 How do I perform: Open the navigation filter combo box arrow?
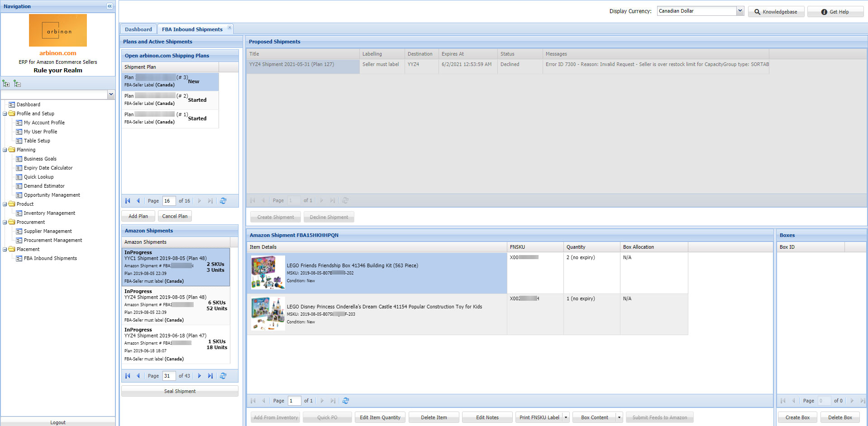coord(111,95)
